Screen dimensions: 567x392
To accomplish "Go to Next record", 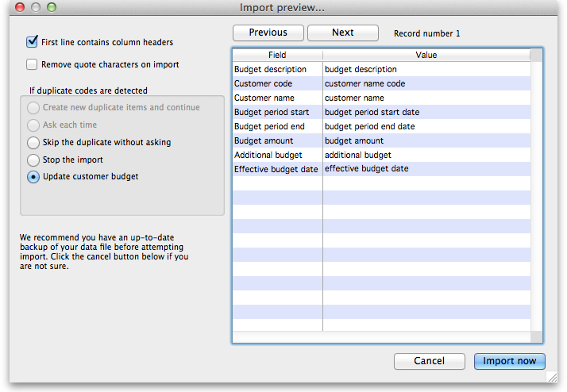I will (x=343, y=33).
